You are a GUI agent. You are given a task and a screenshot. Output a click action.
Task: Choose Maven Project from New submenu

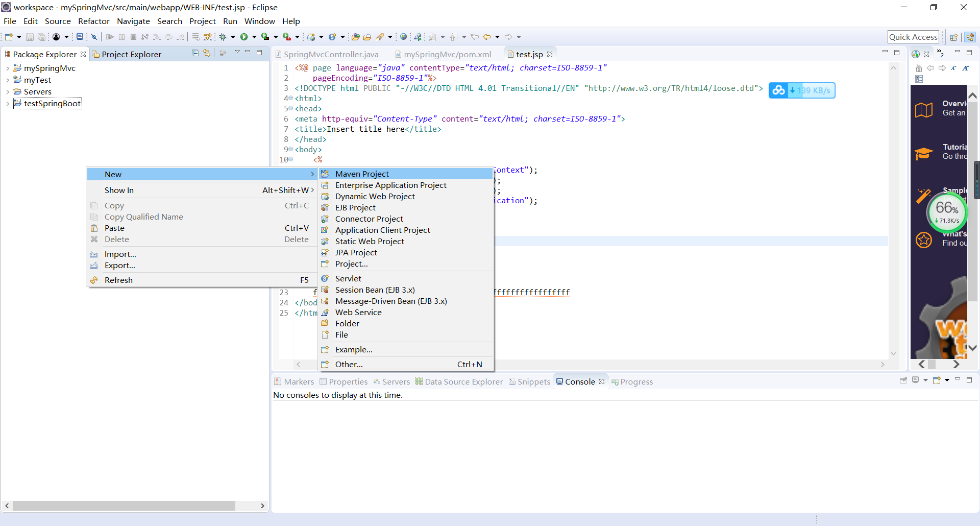406,174
